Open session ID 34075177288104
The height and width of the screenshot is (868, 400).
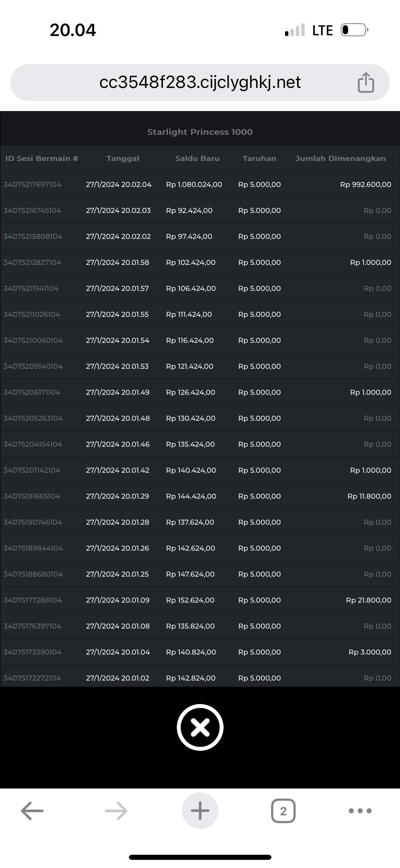click(x=33, y=600)
